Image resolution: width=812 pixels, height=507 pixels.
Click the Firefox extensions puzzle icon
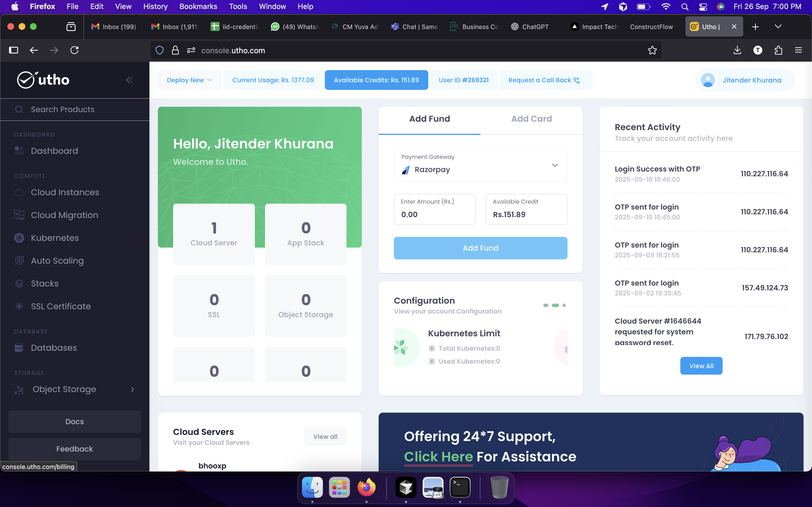pyautogui.click(x=778, y=50)
